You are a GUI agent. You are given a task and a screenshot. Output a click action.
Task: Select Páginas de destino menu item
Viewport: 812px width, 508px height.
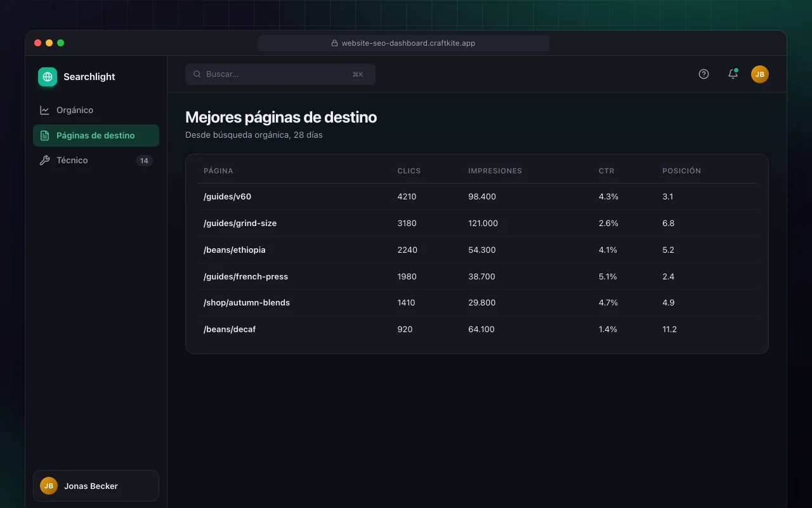(x=96, y=135)
